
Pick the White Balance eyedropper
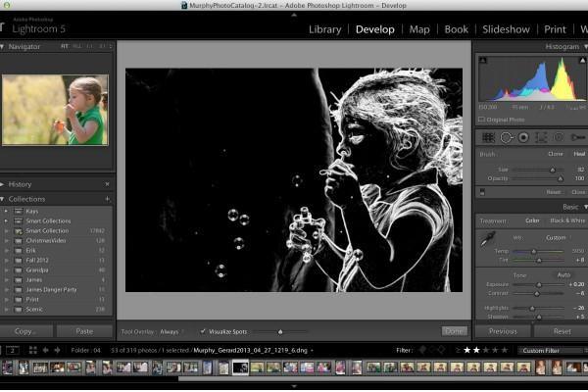click(487, 239)
